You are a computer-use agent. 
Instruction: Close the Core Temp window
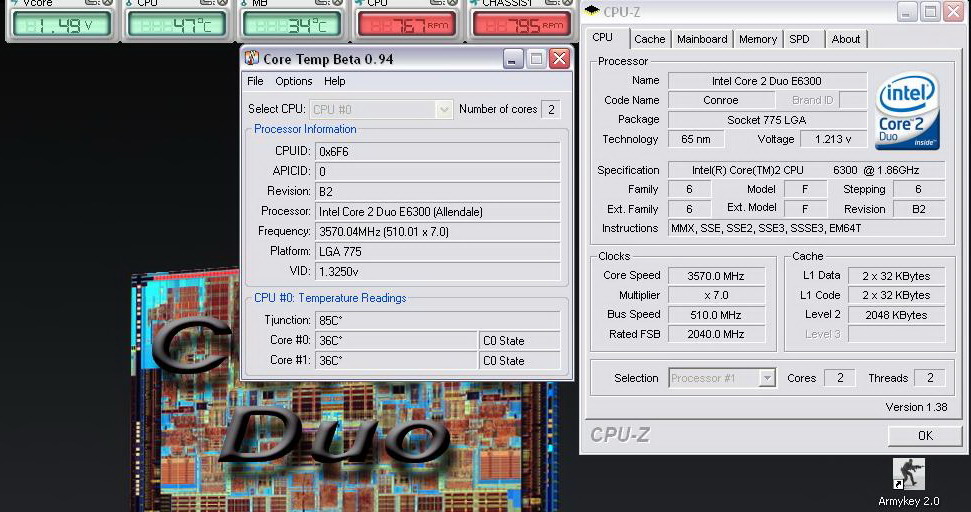pyautogui.click(x=560, y=59)
